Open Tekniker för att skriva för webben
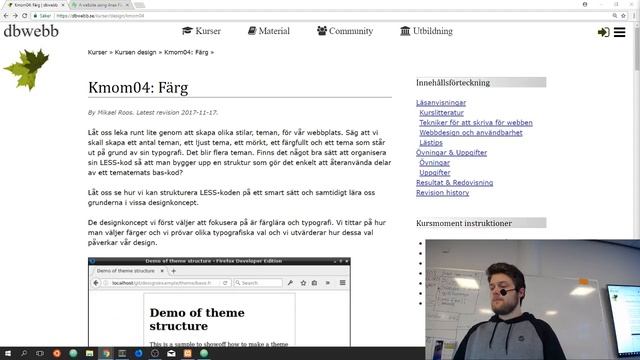 click(x=476, y=122)
